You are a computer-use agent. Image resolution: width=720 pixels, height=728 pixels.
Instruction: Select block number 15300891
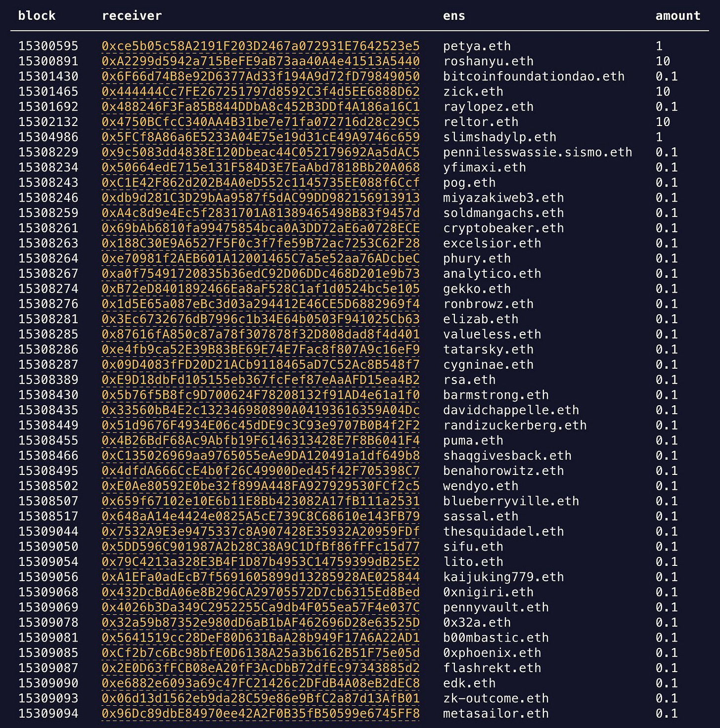[48, 61]
